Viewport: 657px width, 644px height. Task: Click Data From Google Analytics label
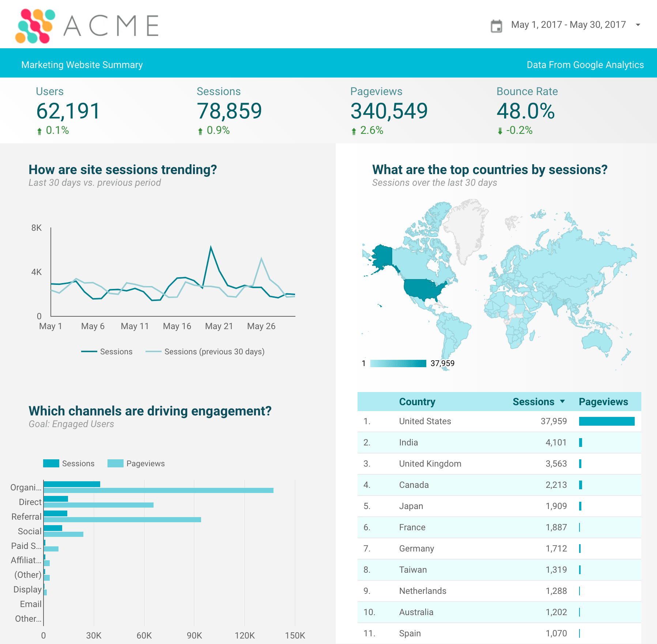(585, 64)
